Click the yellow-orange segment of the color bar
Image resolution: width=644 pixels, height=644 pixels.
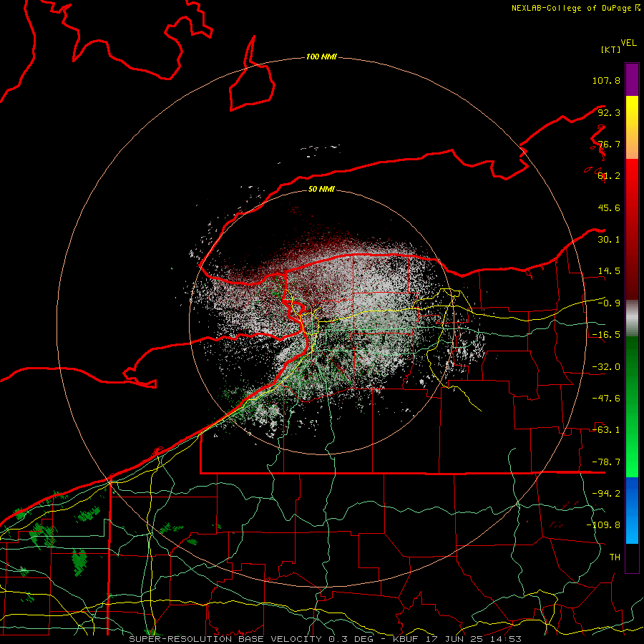point(632,127)
